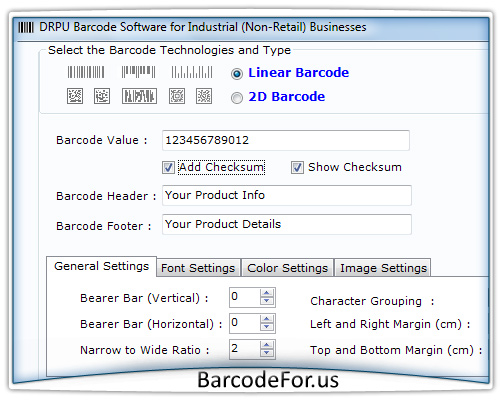500x400 pixels.
Task: Click the Top and Bottom Margin (cm) label
Action: (396, 350)
